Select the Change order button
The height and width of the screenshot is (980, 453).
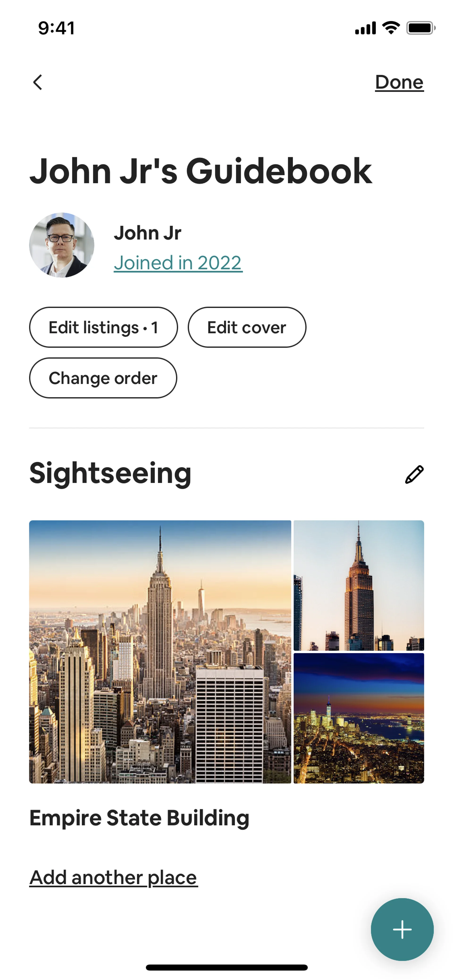(103, 378)
